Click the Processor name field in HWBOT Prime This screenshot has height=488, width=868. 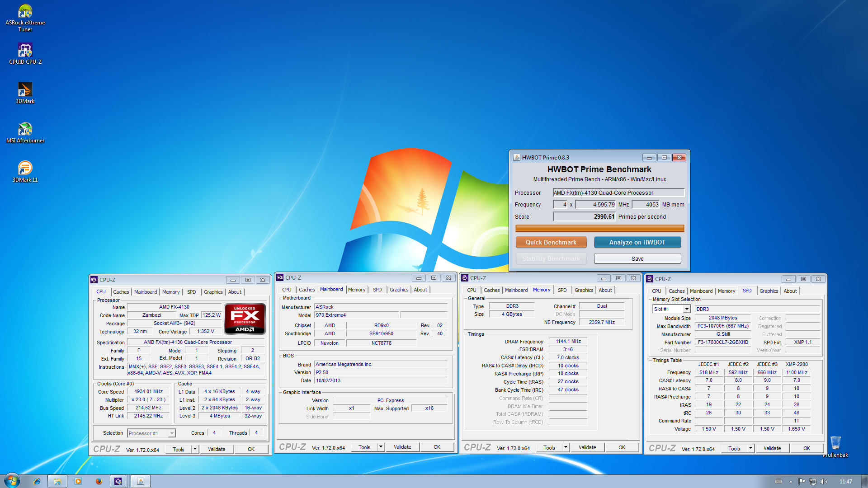coord(618,192)
